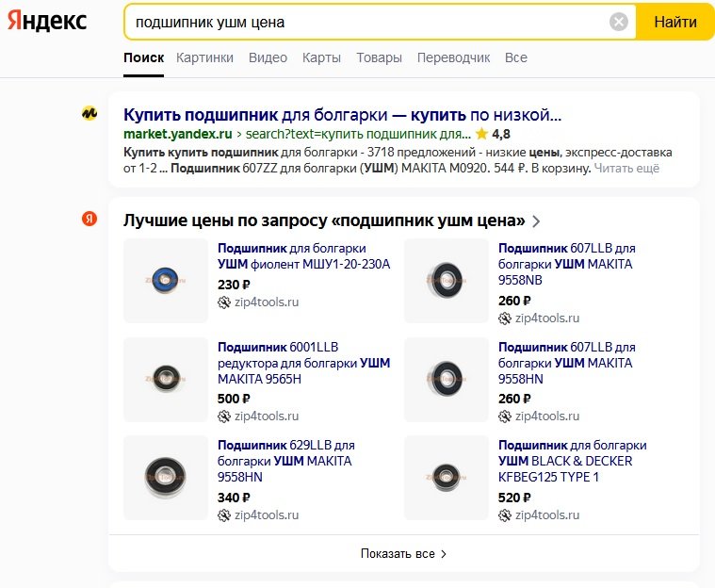The width and height of the screenshot is (715, 588).
Task: Open bearing thumbnail for 6001LLB MAKITA 9565H
Action: pos(166,380)
